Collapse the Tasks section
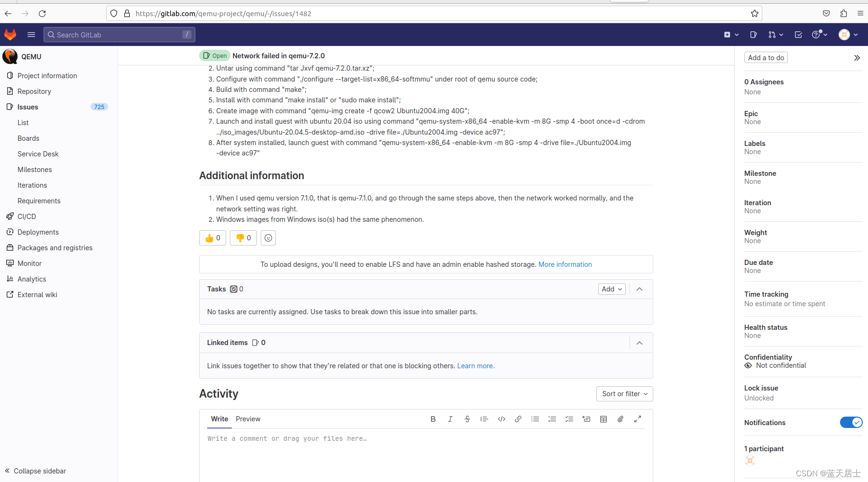The width and height of the screenshot is (868, 482). coord(640,289)
